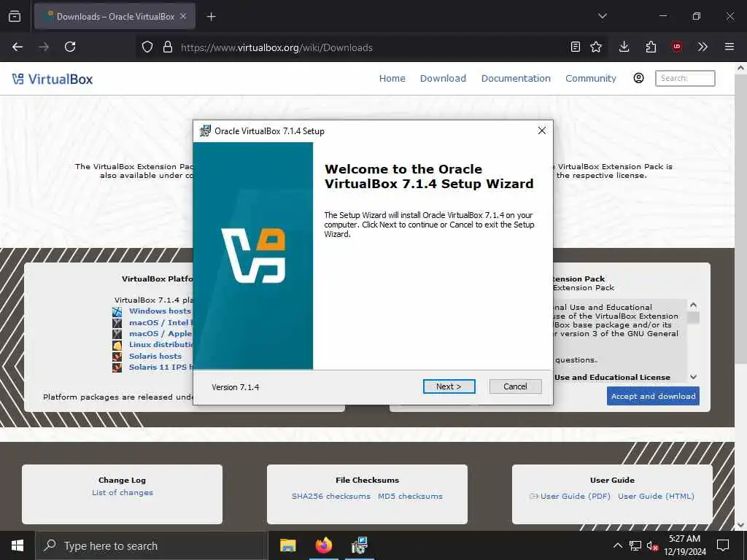Close the Oracle VirtualBox Setup dialog
The width and height of the screenshot is (747, 560).
tap(542, 131)
